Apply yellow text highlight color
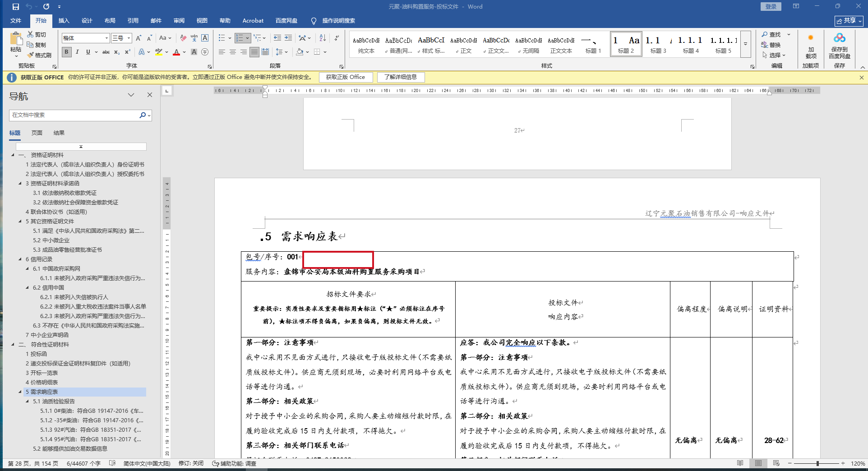 [158, 52]
